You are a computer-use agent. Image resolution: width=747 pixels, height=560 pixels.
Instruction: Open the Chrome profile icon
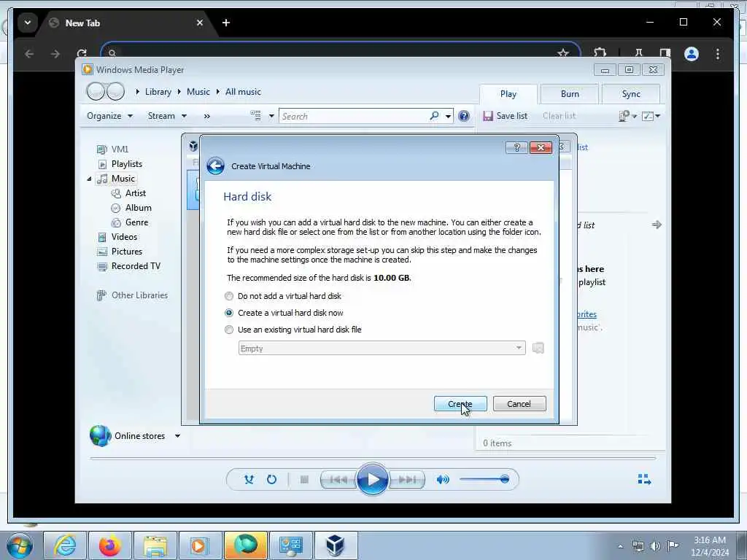coord(692,54)
